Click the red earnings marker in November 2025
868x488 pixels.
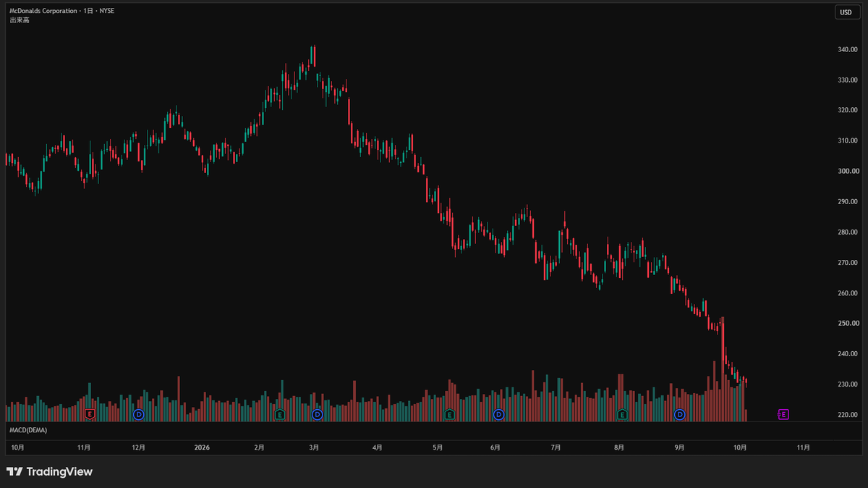coord(90,414)
